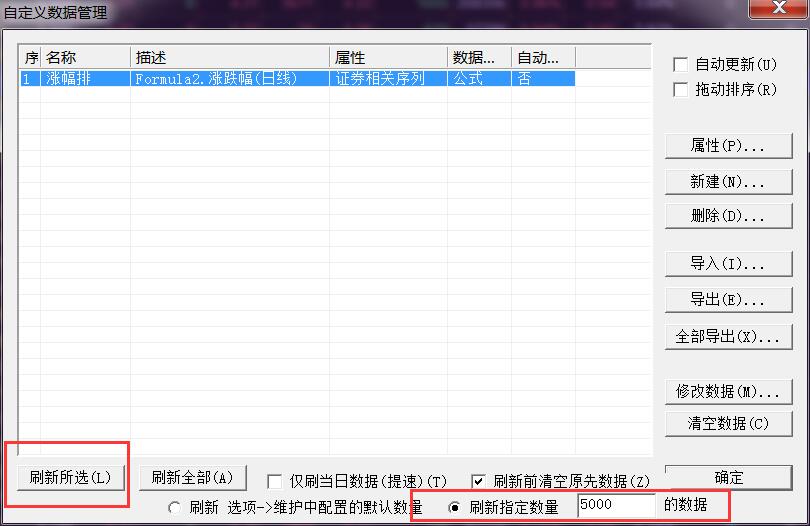Click the 证券相关序列 cell
Image resolution: width=810 pixels, height=526 pixels.
click(x=388, y=79)
